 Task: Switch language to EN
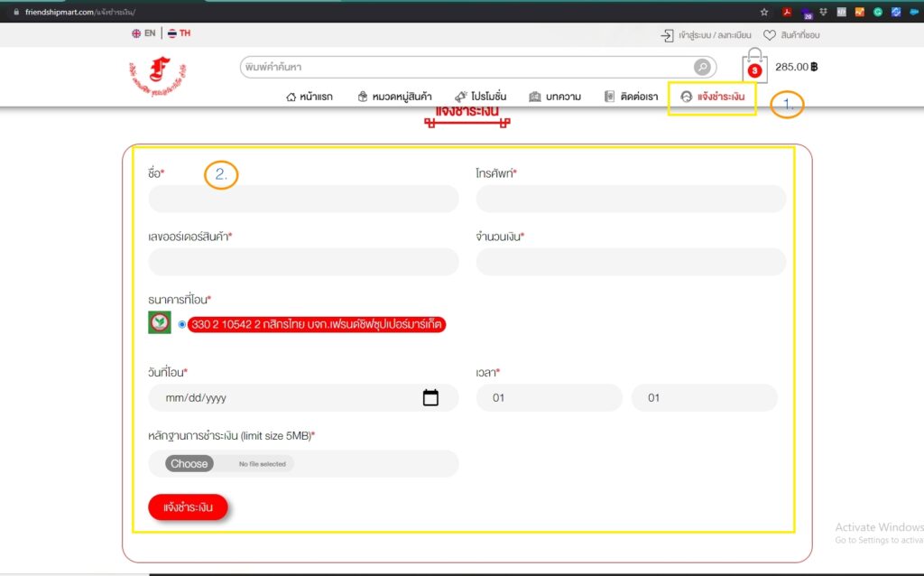[x=143, y=33]
